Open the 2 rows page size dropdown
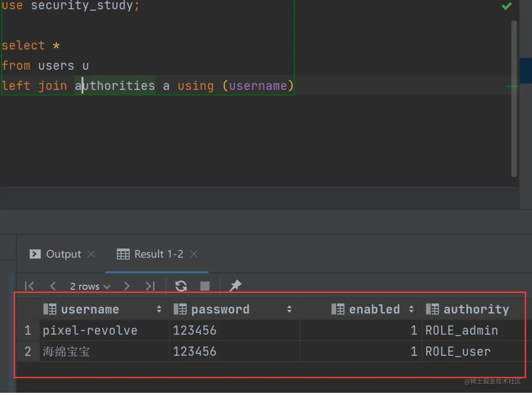Viewport: 532px width, 396px height. coord(90,286)
